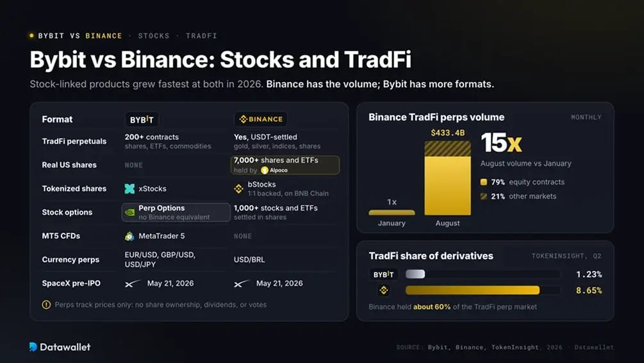The image size is (644, 363).
Task: Click the '21%' other markets figure
Action: pyautogui.click(x=498, y=196)
